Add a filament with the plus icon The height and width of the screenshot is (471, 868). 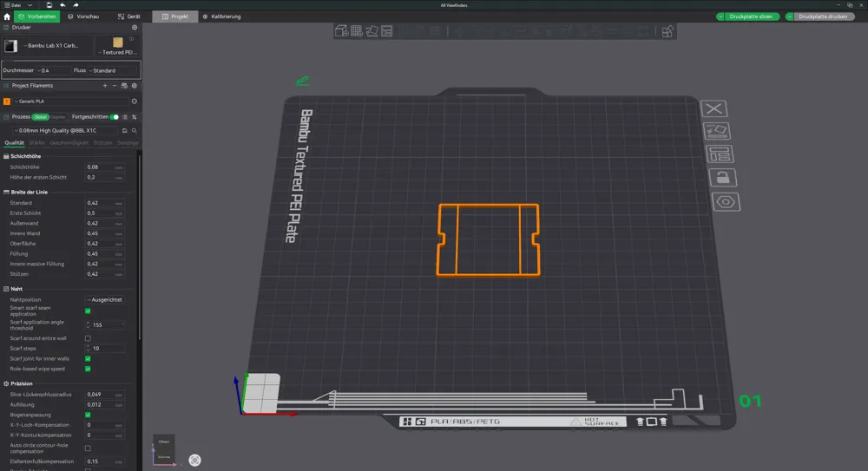coord(105,86)
